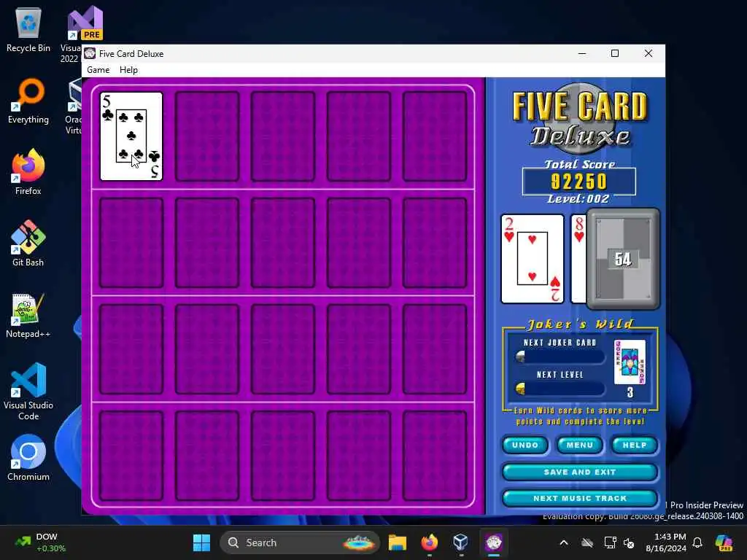
Task: Open Recycle Bin desktop icon
Action: click(28, 29)
